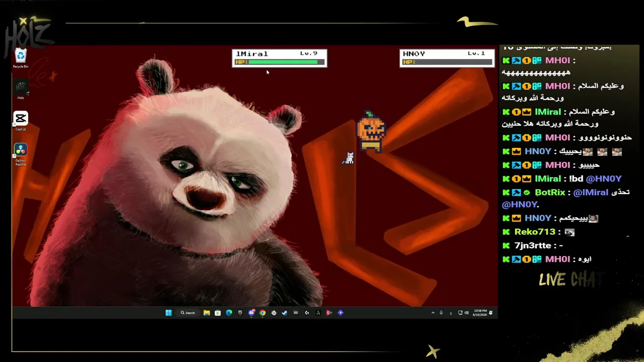644x362 pixels.
Task: Click the !bd command text in chat
Action: [575, 178]
